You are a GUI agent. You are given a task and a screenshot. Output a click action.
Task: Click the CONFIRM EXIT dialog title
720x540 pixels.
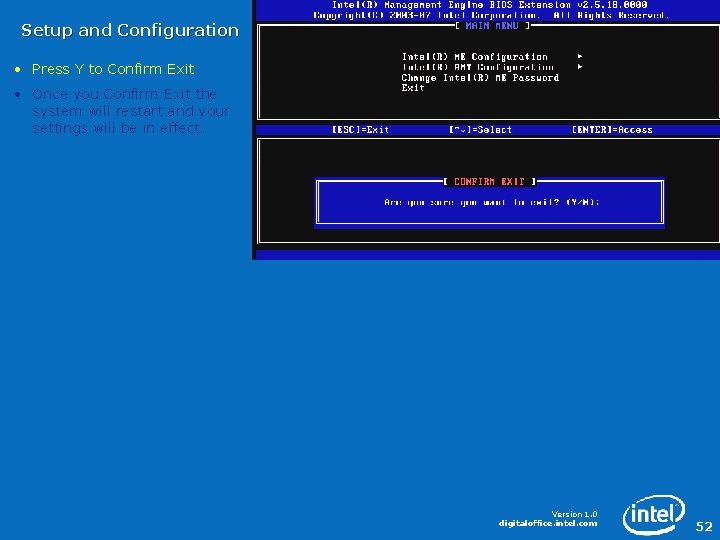point(489,182)
